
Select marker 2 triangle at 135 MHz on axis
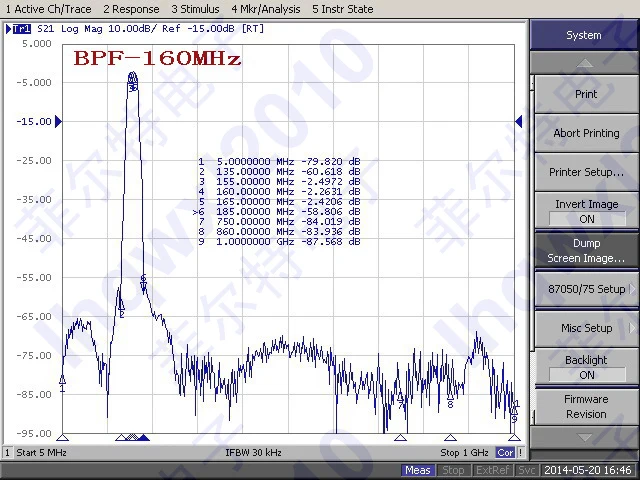(x=121, y=438)
